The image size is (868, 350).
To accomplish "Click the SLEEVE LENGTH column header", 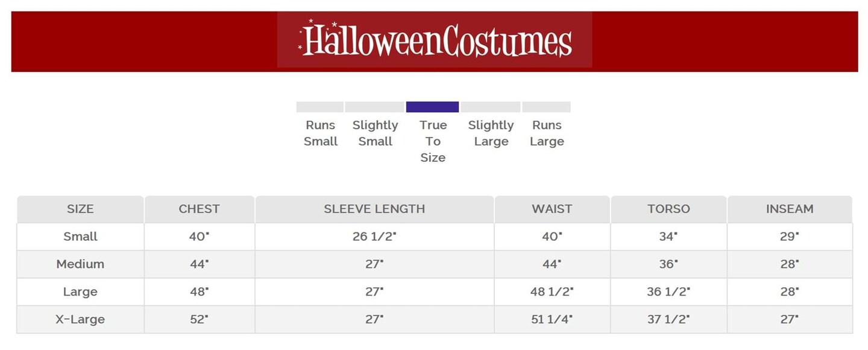I will click(x=374, y=209).
